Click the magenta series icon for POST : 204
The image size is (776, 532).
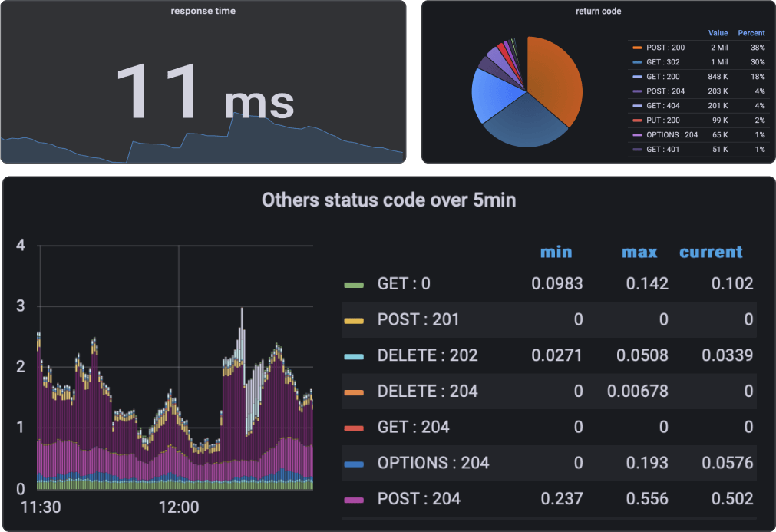(x=353, y=499)
